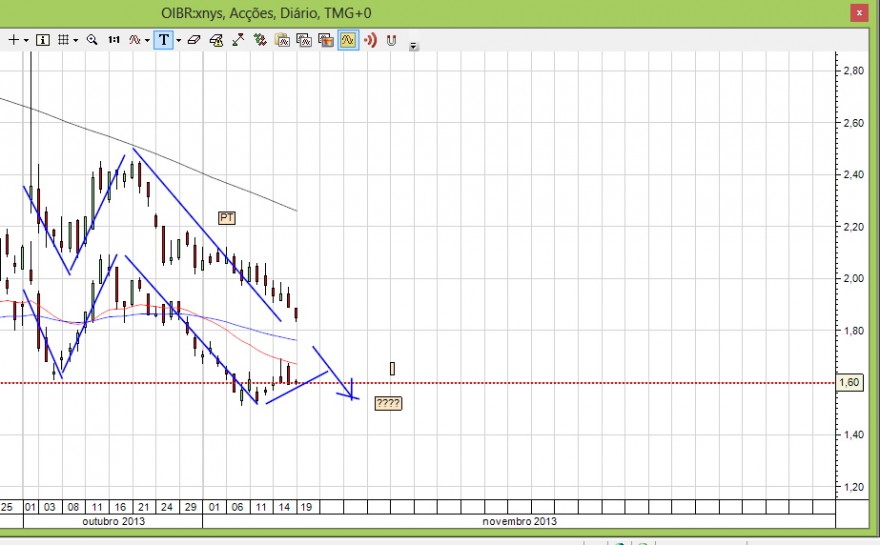Open the text tool dropdown arrow
This screenshot has height=545, width=880.
pos(178,40)
